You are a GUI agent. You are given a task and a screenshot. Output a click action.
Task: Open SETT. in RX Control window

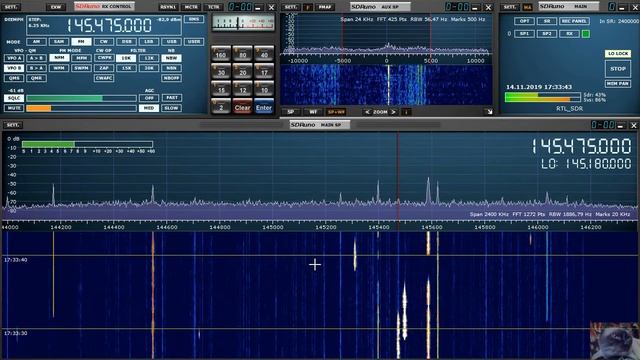point(11,7)
